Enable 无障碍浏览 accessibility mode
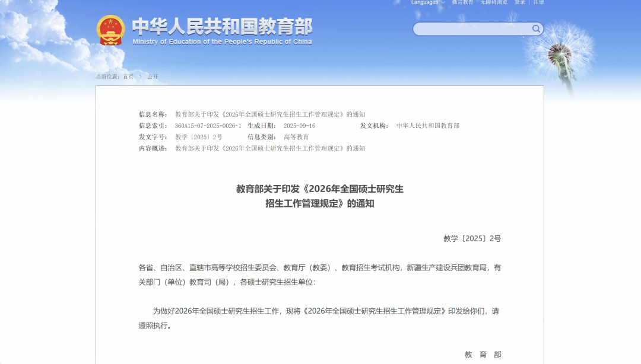Image resolution: width=641 pixels, height=364 pixels. click(494, 2)
